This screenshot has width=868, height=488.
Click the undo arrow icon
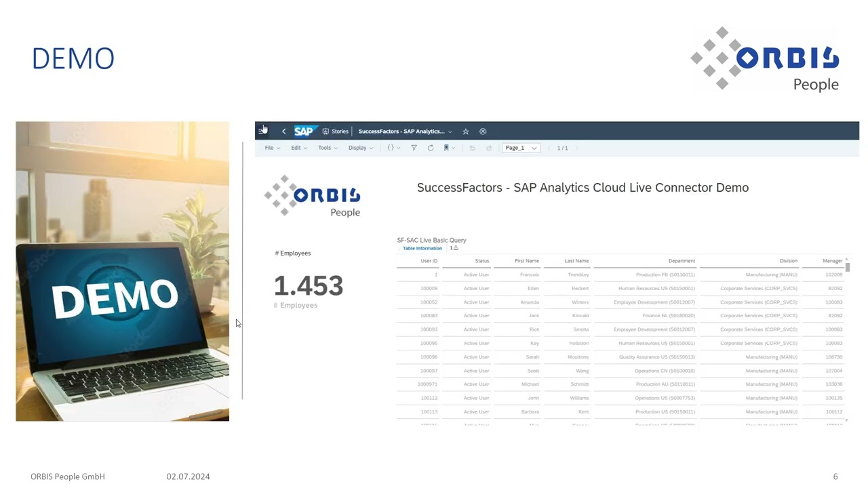[x=472, y=148]
